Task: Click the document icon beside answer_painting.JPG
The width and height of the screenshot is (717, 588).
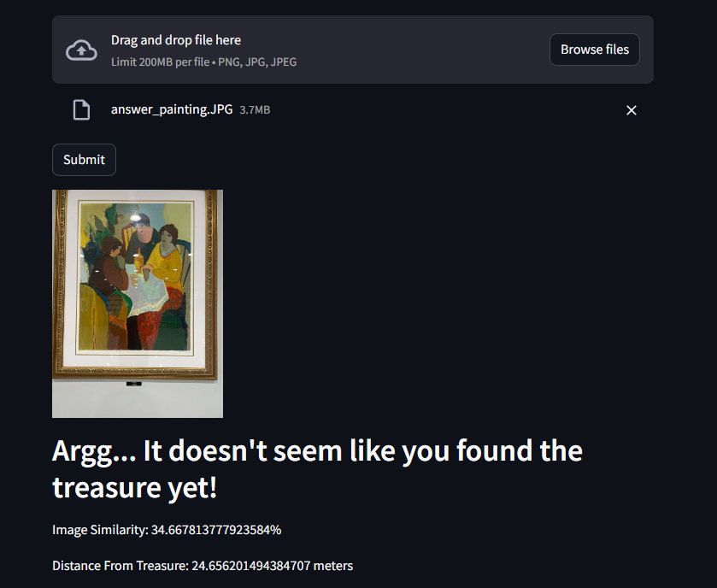Action: pyautogui.click(x=81, y=109)
